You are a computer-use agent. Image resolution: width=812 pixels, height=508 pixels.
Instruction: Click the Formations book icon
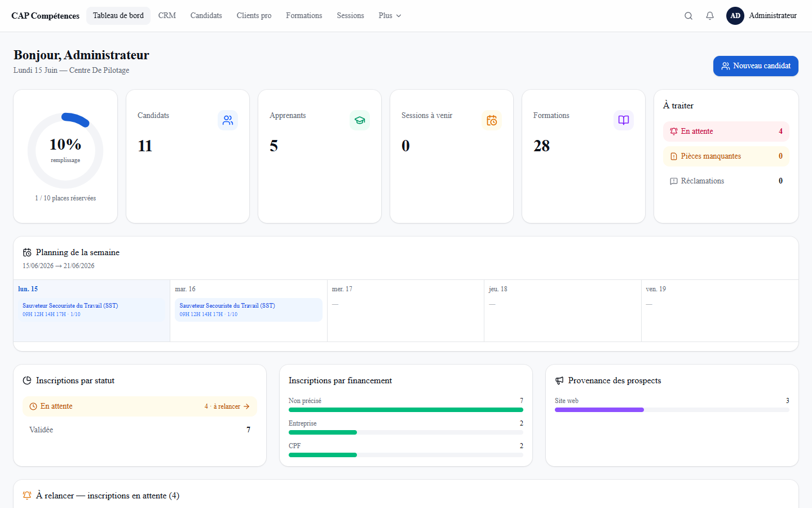click(624, 120)
